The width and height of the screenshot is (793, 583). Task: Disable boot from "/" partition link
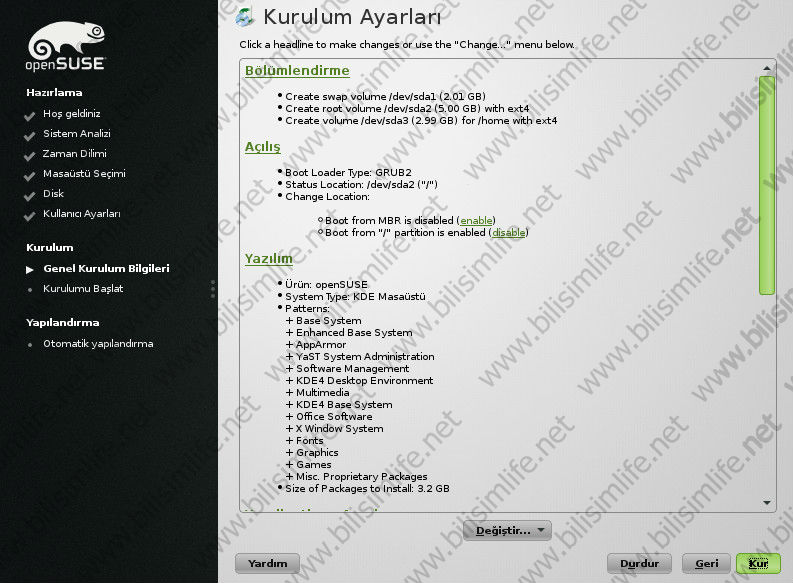[x=508, y=233]
